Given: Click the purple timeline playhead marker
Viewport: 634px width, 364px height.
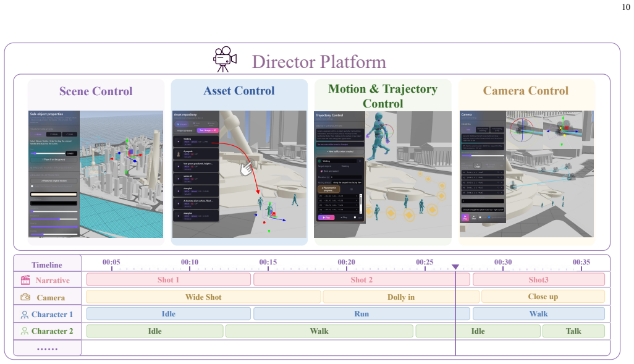Looking at the screenshot, I should coord(455,267).
